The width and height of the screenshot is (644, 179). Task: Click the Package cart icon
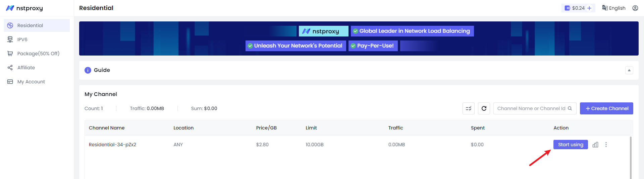[x=10, y=54]
